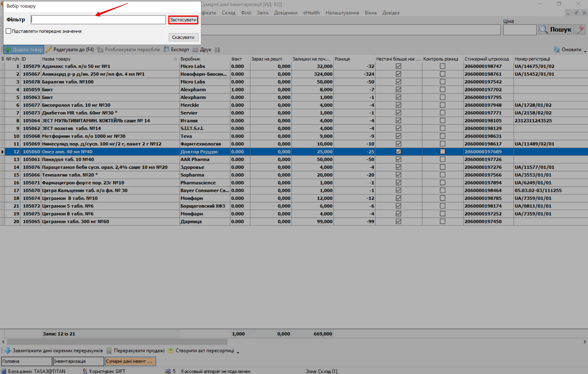Click the green plus Додати товар icon

8,50
